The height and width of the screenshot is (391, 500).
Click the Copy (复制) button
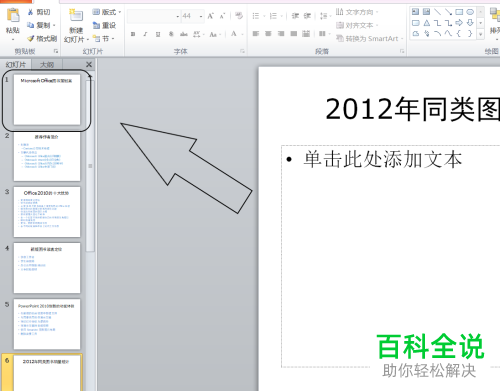click(39, 25)
